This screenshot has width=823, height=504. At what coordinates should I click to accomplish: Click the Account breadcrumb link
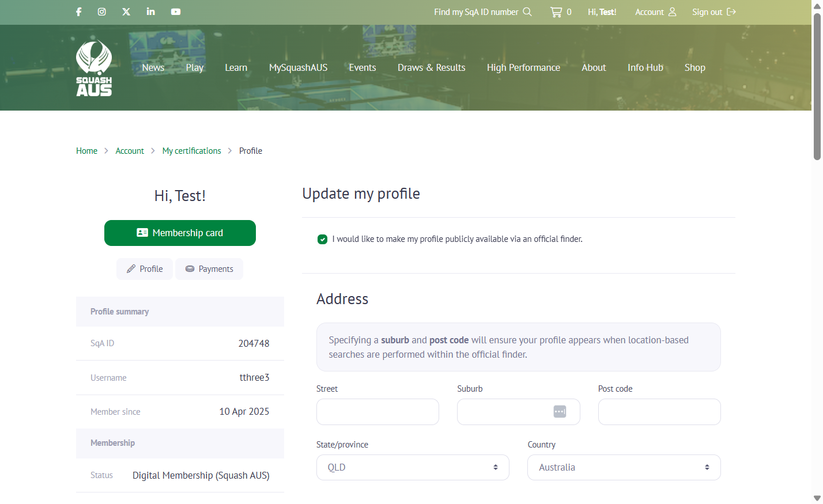coord(130,151)
